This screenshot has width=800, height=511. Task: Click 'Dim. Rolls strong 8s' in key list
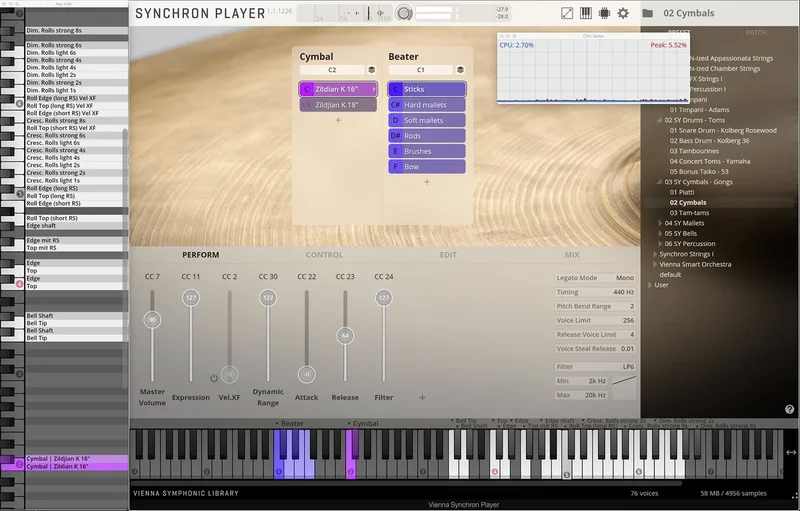coord(77,31)
